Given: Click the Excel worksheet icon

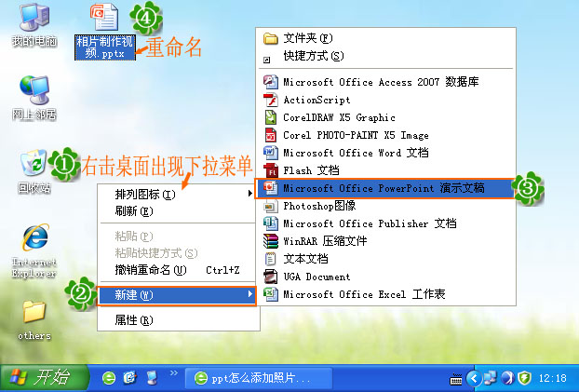Looking at the screenshot, I should click(270, 294).
